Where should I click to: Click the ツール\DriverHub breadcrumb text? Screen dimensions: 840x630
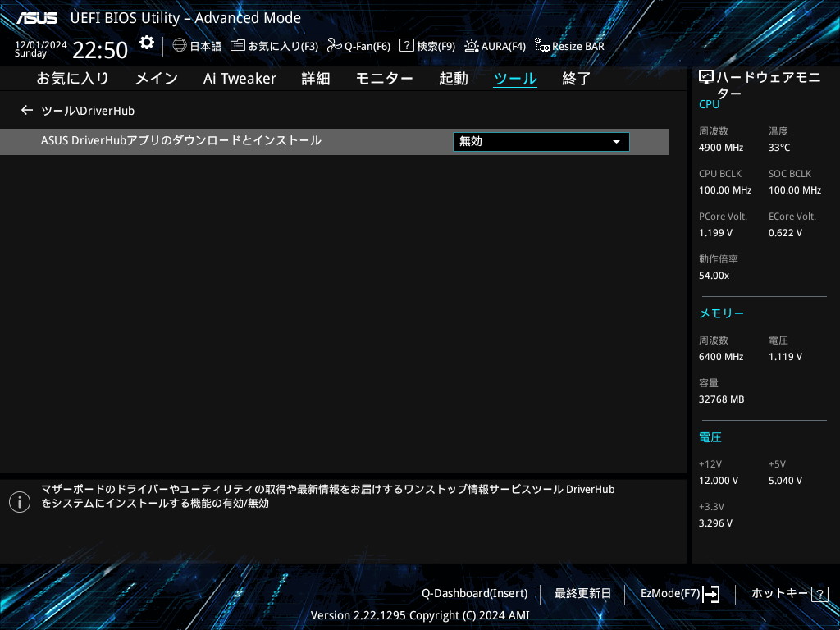click(x=88, y=111)
